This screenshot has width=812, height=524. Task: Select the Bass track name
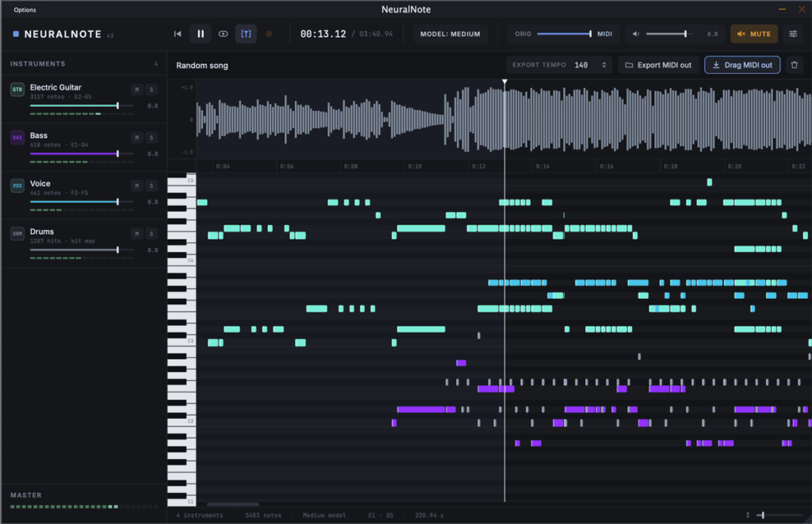(38, 135)
